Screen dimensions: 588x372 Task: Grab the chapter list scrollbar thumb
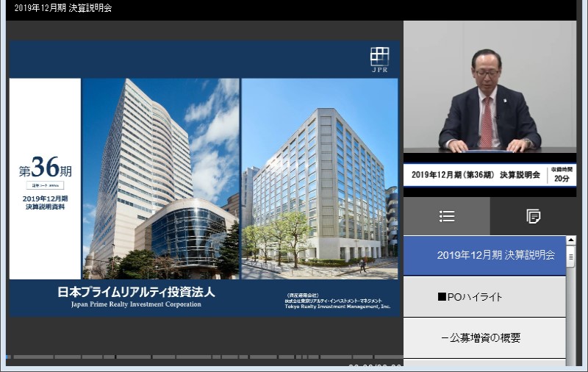click(x=571, y=257)
